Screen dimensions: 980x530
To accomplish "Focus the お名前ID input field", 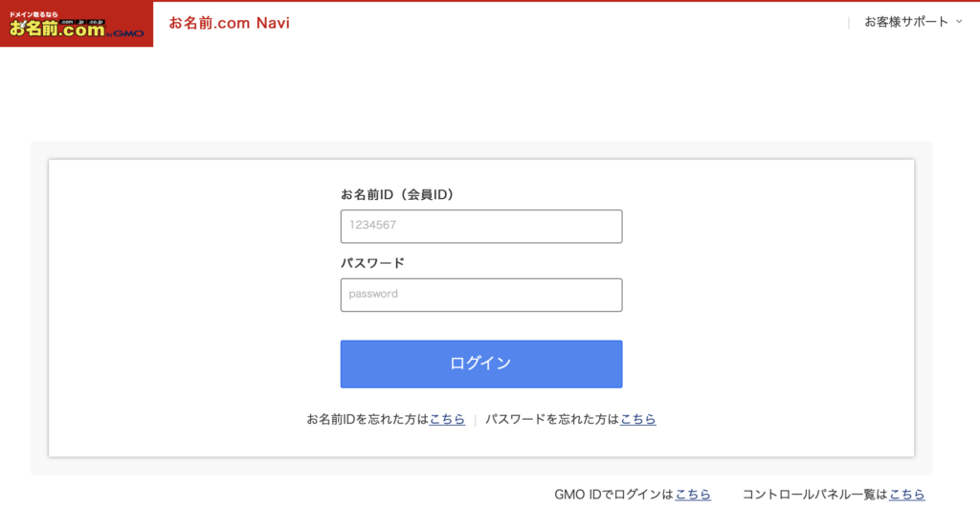I will click(x=481, y=226).
